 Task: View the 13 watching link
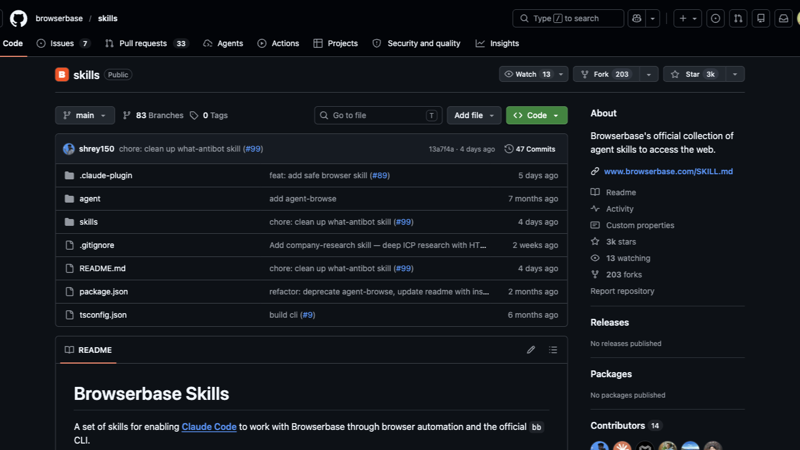(x=628, y=258)
